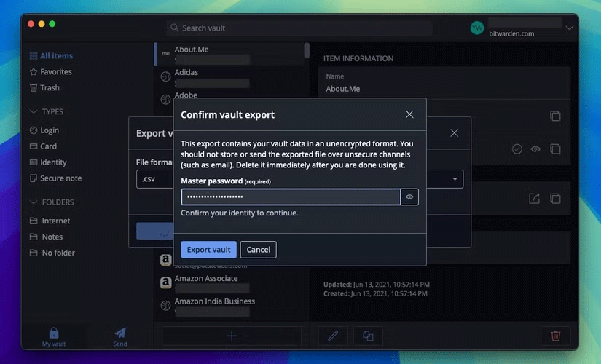Click the Adidas globe icon
Screen dimensions: 601x364
pyautogui.click(x=165, y=76)
